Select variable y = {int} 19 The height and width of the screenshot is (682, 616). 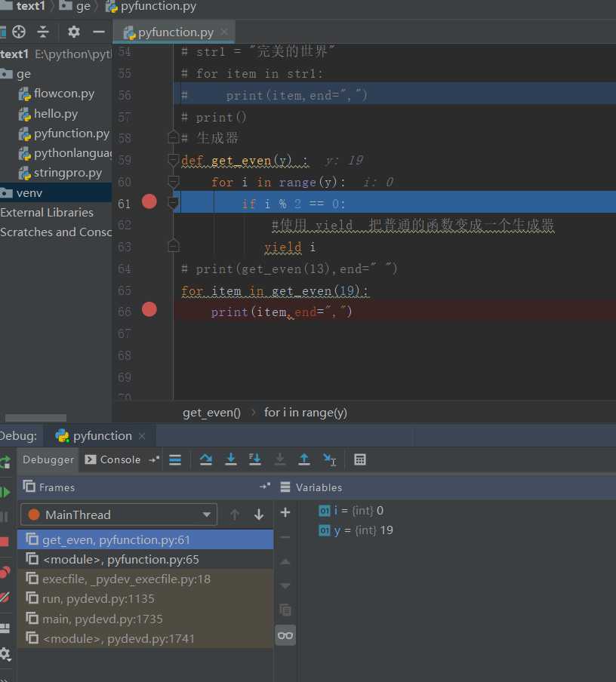point(356,530)
